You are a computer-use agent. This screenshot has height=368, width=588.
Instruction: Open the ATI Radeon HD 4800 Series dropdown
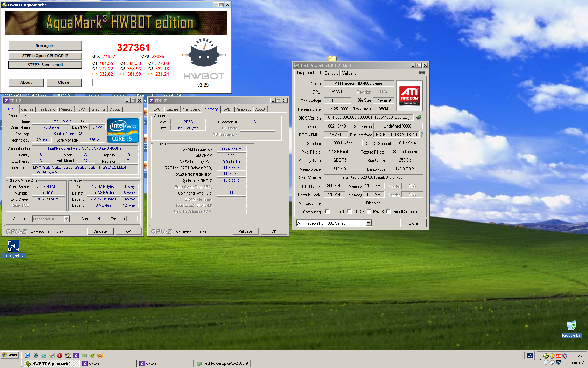tap(369, 223)
